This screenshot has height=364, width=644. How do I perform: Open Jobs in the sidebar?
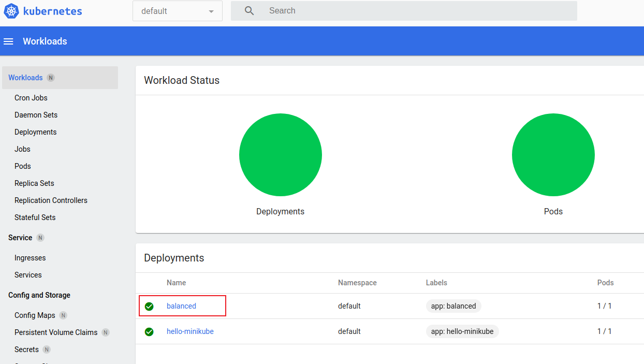[22, 149]
